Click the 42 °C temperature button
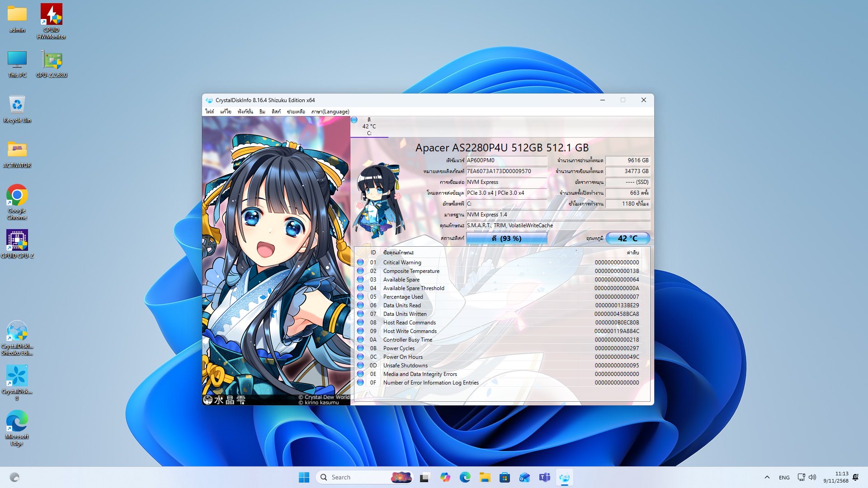Viewport: 868px width, 488px height. [x=627, y=238]
